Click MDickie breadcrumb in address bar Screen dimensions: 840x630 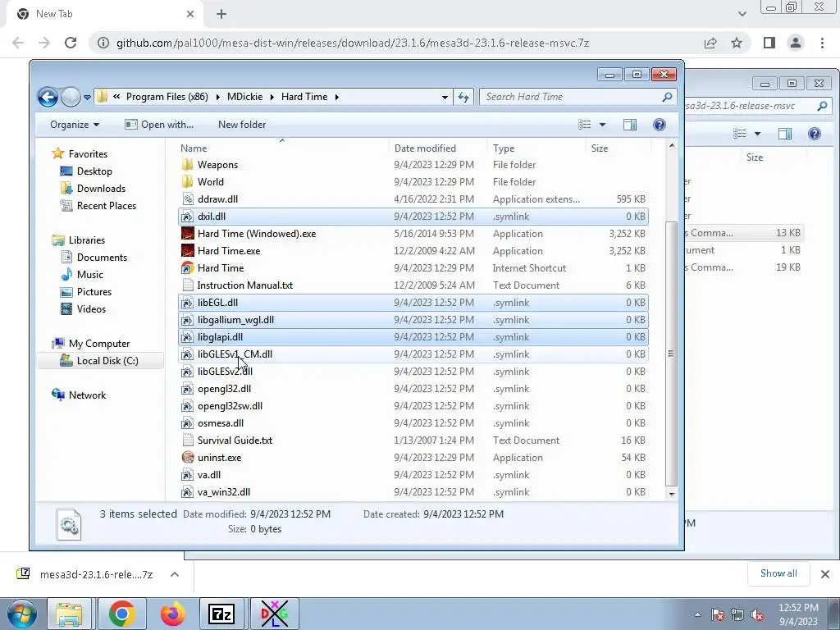(x=244, y=97)
